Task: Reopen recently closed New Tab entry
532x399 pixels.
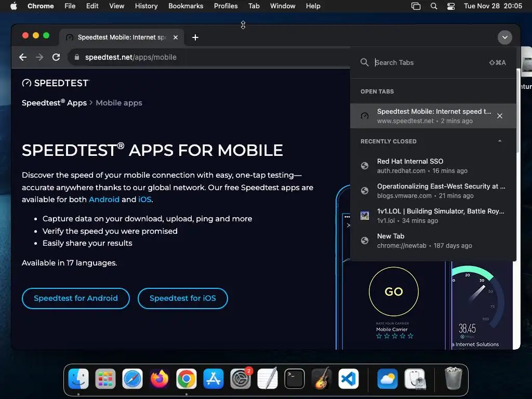Action: tap(433, 241)
